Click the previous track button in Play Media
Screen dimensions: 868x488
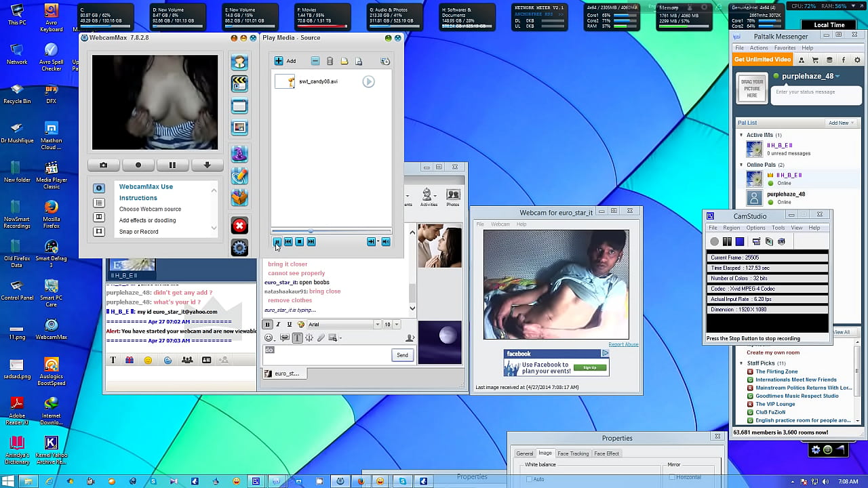click(288, 242)
